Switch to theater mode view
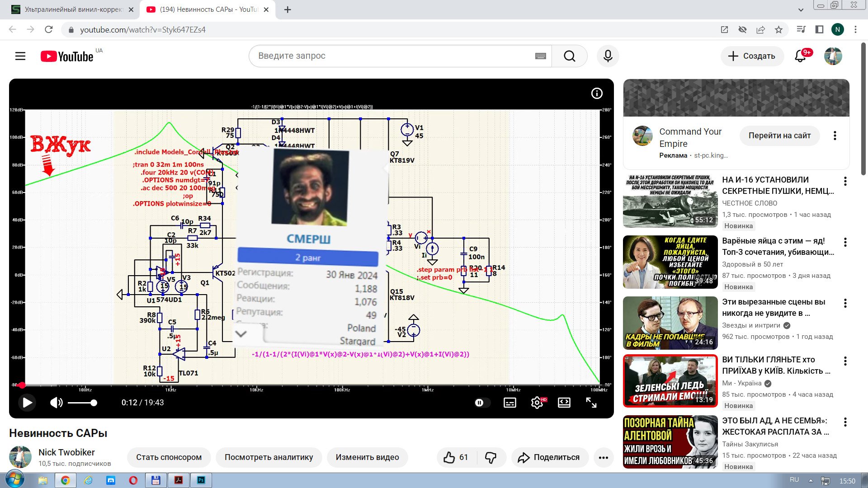The width and height of the screenshot is (868, 488). (x=564, y=403)
